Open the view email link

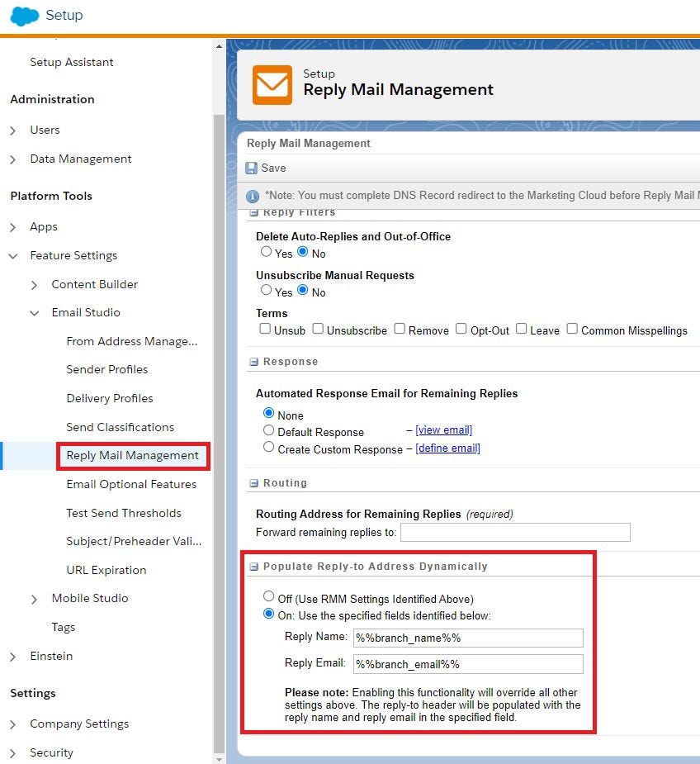[x=444, y=430]
